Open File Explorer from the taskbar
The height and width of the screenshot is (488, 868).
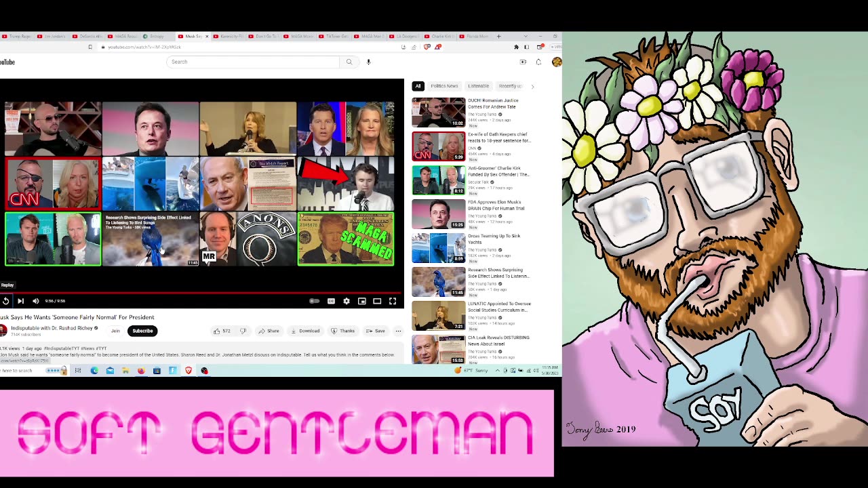pyautogui.click(x=125, y=371)
